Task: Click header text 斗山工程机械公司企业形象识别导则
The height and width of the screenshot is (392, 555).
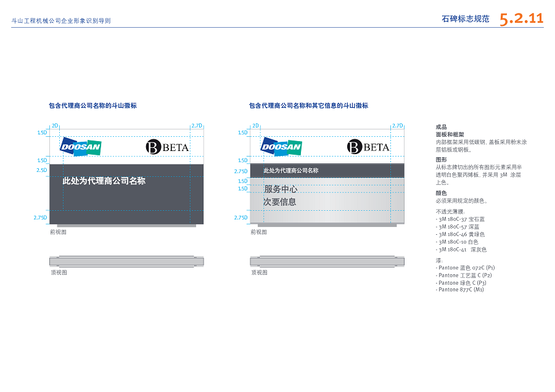Action: pyautogui.click(x=61, y=21)
